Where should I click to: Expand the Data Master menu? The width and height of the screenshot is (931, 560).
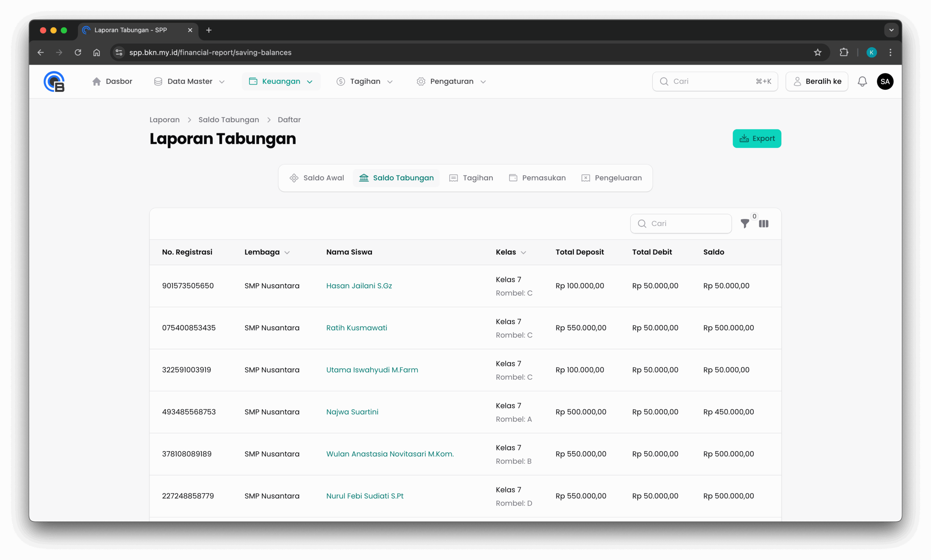[189, 81]
